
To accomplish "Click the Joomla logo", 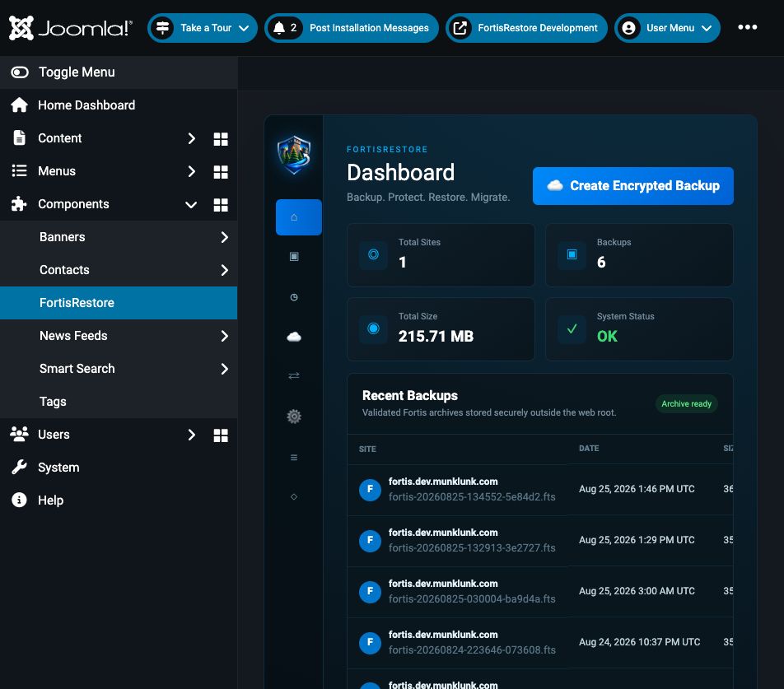I will coord(71,28).
